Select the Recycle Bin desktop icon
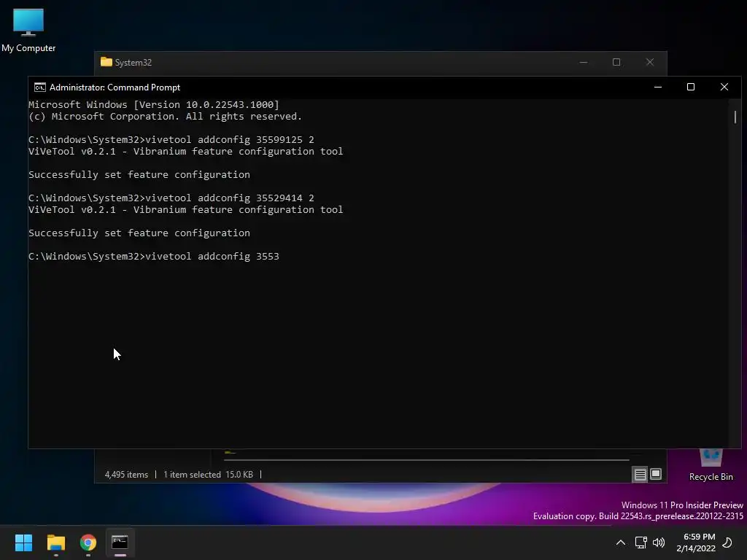 [x=711, y=466]
